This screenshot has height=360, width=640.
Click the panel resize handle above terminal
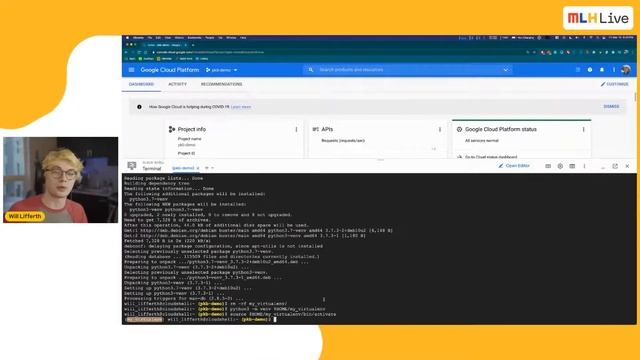click(380, 160)
